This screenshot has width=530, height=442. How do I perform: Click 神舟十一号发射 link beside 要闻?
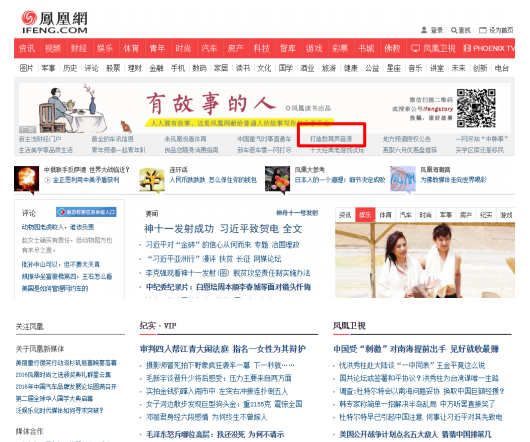(297, 213)
